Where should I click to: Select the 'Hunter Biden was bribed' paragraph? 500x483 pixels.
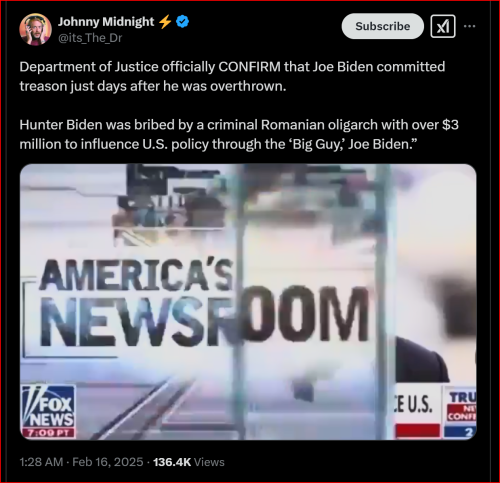coord(239,135)
